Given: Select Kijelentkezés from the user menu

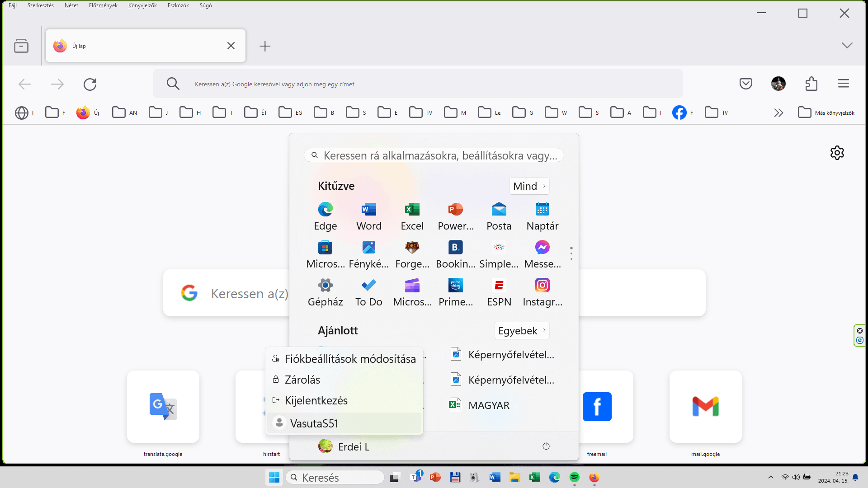Looking at the screenshot, I should [316, 400].
